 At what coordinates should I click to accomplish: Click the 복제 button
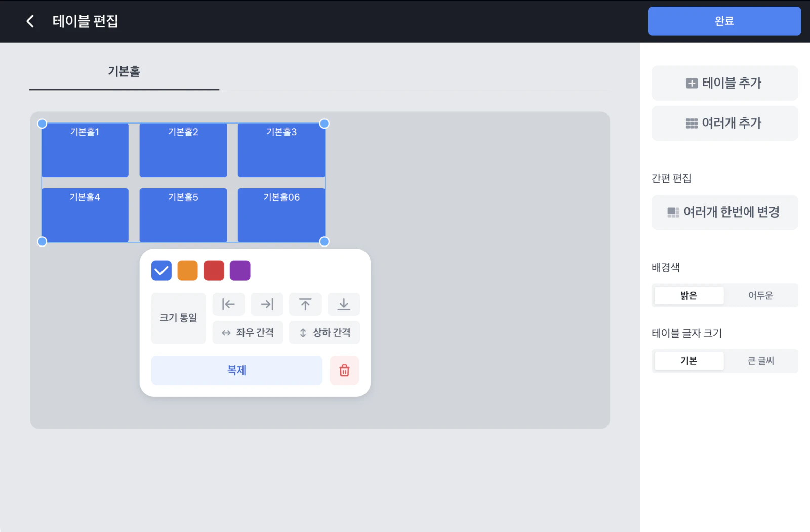(236, 371)
